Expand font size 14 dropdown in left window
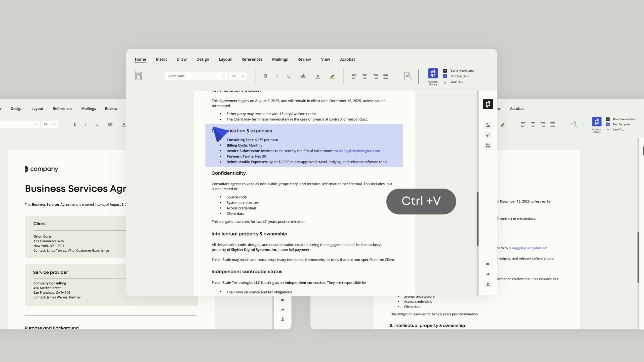This screenshot has height=362, width=644. point(49,124)
